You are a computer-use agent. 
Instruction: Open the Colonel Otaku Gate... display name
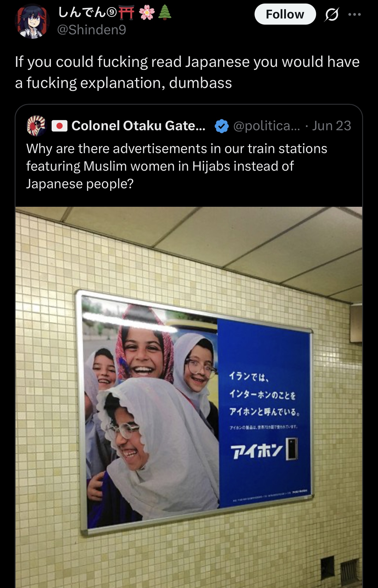click(x=138, y=126)
